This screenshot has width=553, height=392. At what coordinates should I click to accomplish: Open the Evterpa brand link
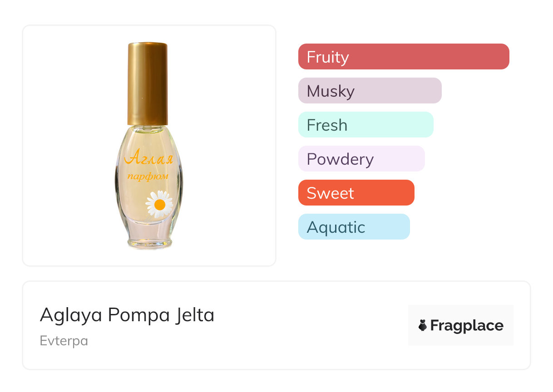(x=64, y=341)
